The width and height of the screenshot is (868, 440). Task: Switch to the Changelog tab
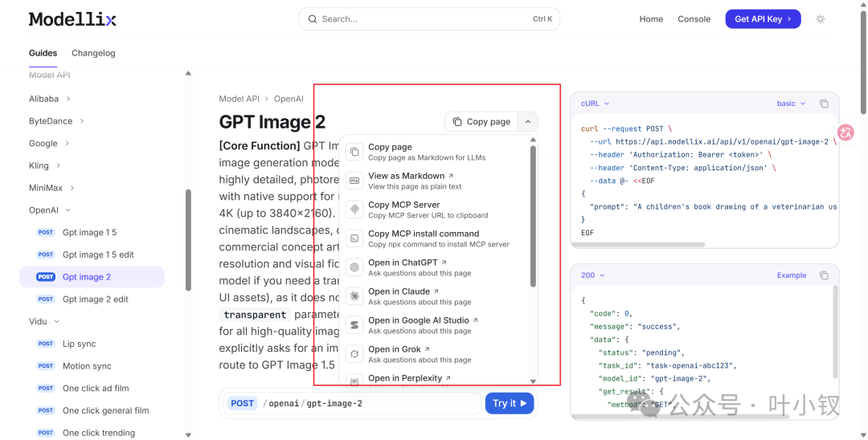tap(93, 53)
